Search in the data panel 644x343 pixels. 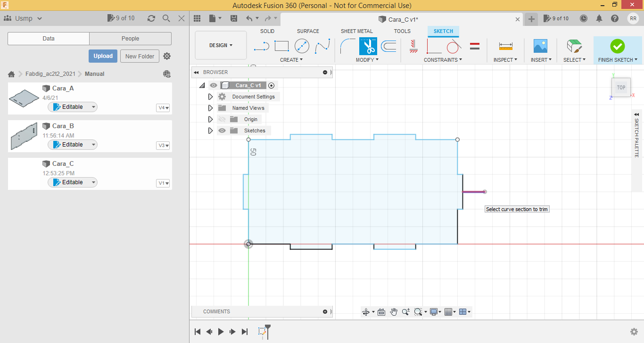pyautogui.click(x=166, y=18)
